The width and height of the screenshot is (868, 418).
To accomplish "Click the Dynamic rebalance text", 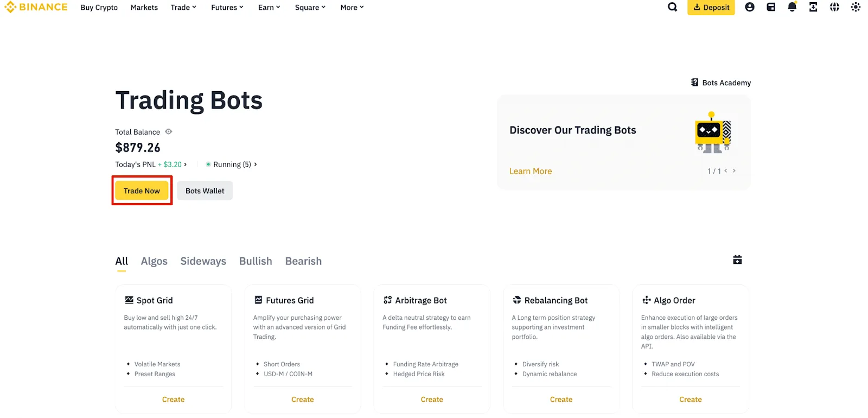I will point(550,374).
